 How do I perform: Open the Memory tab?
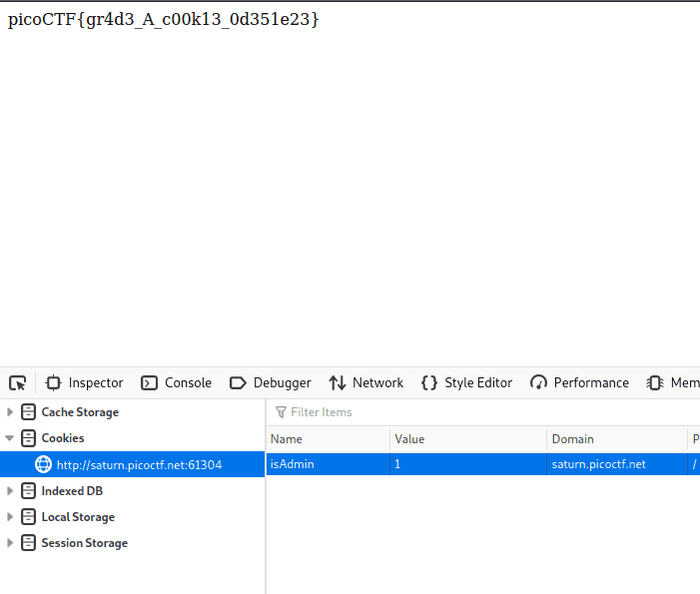(x=673, y=382)
